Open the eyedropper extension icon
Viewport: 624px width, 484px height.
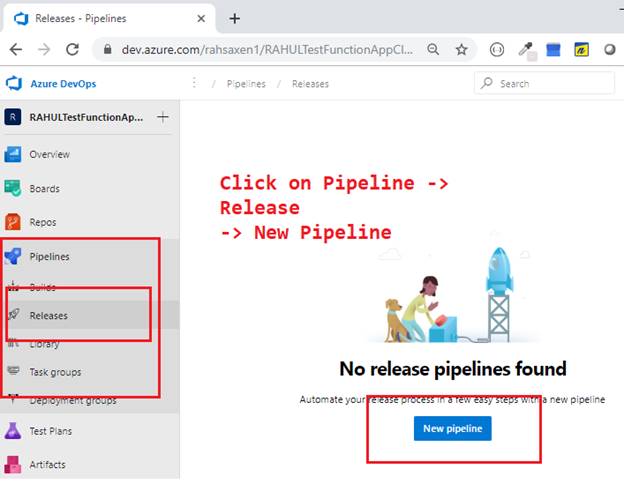pyautogui.click(x=527, y=51)
